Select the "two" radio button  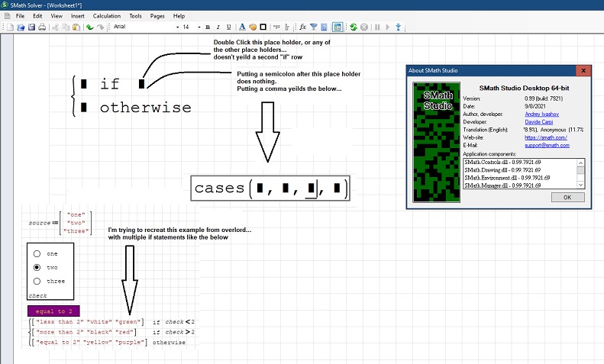[x=36, y=268]
